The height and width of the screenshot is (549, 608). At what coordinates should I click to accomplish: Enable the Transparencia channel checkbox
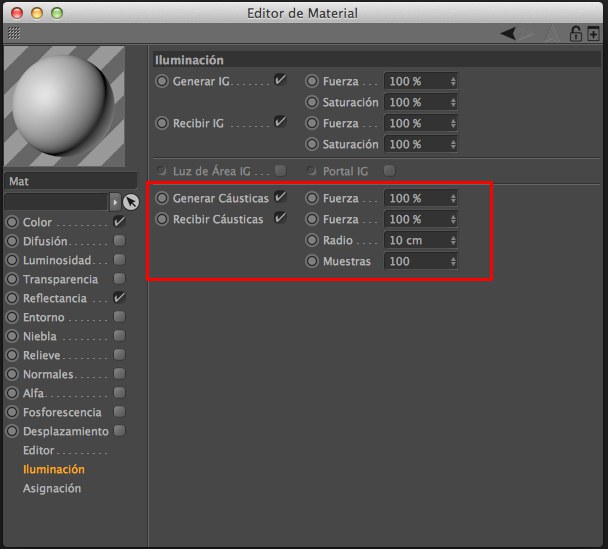coord(119,279)
